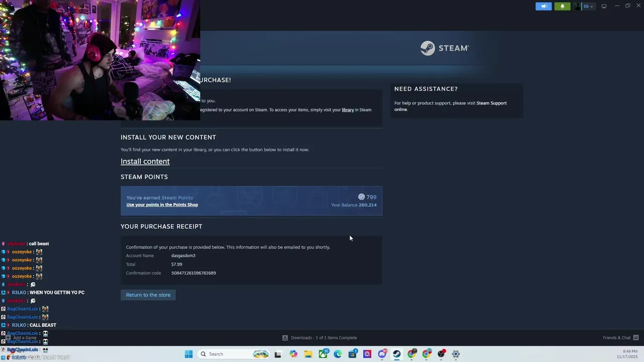Click the Steam Points coin icon by 799

point(361,197)
